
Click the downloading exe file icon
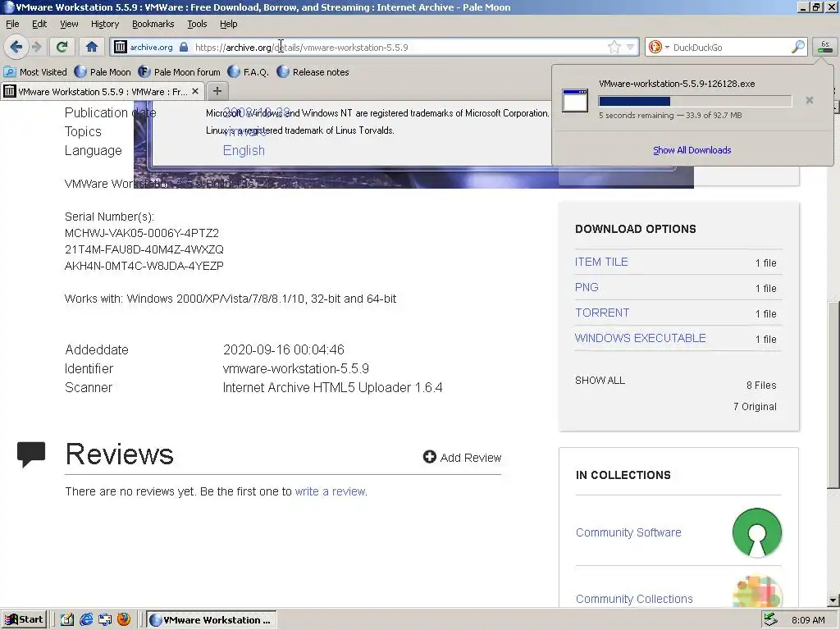[575, 100]
